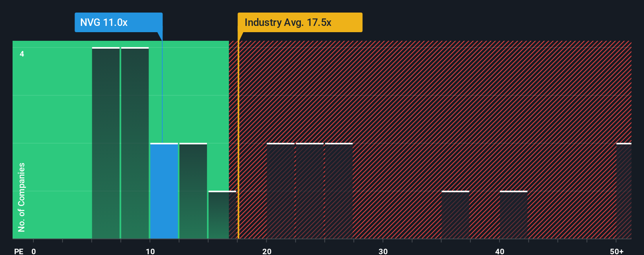This screenshot has width=644, height=255.
Task: Select the highlighted blue NVG bar
Action: pyautogui.click(x=164, y=191)
